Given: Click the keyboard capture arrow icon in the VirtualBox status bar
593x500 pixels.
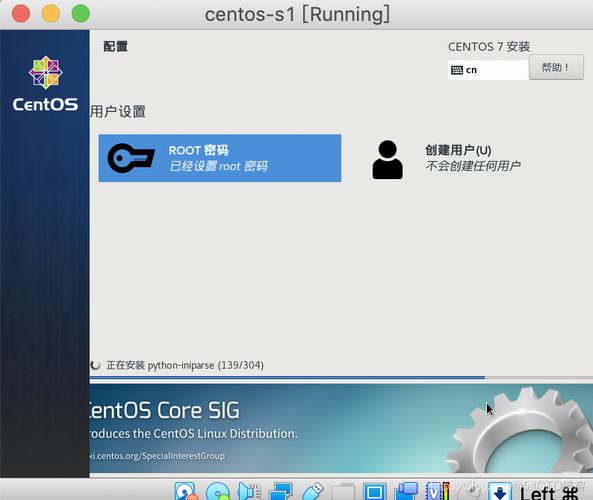Looking at the screenshot, I should click(500, 491).
